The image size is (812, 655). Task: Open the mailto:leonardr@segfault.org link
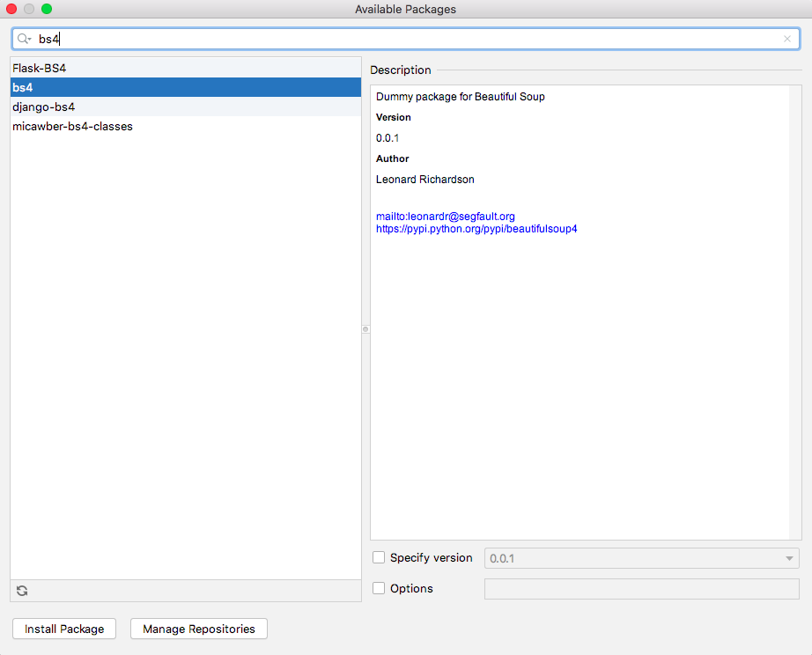(446, 217)
